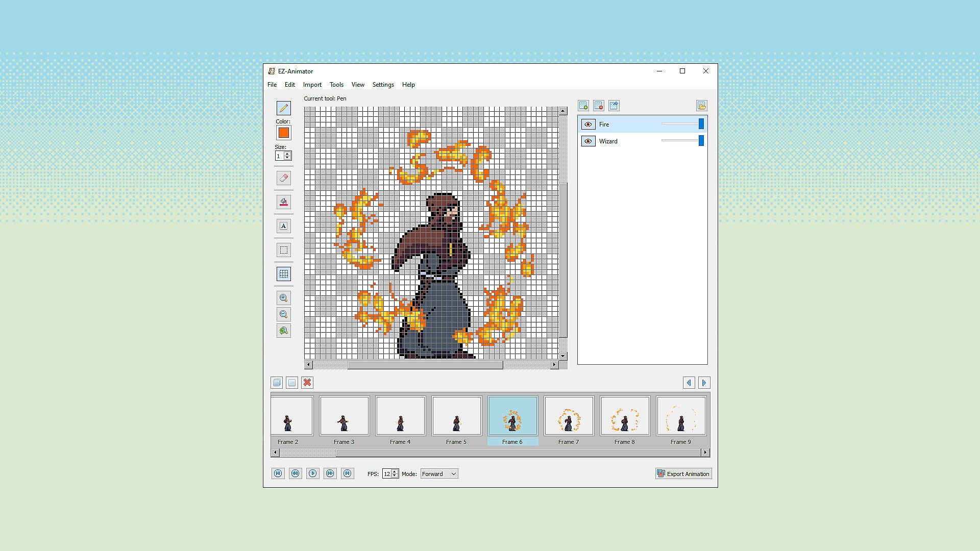Image resolution: width=980 pixels, height=551 pixels.
Task: Open the orange Color swatch
Action: point(284,133)
